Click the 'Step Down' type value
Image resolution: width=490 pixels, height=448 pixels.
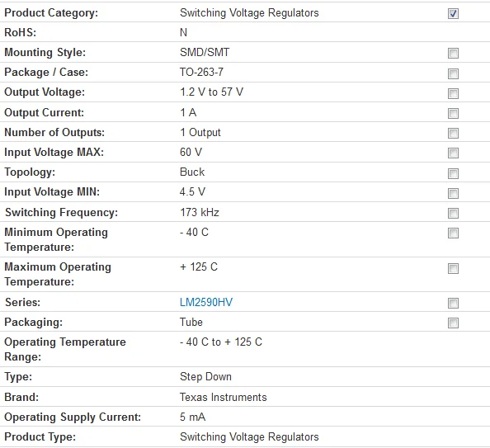pyautogui.click(x=205, y=377)
